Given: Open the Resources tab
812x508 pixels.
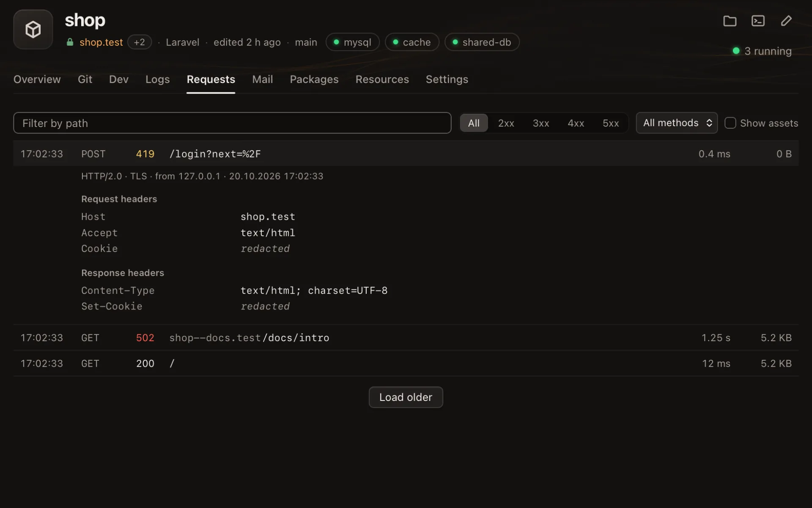Looking at the screenshot, I should [382, 79].
